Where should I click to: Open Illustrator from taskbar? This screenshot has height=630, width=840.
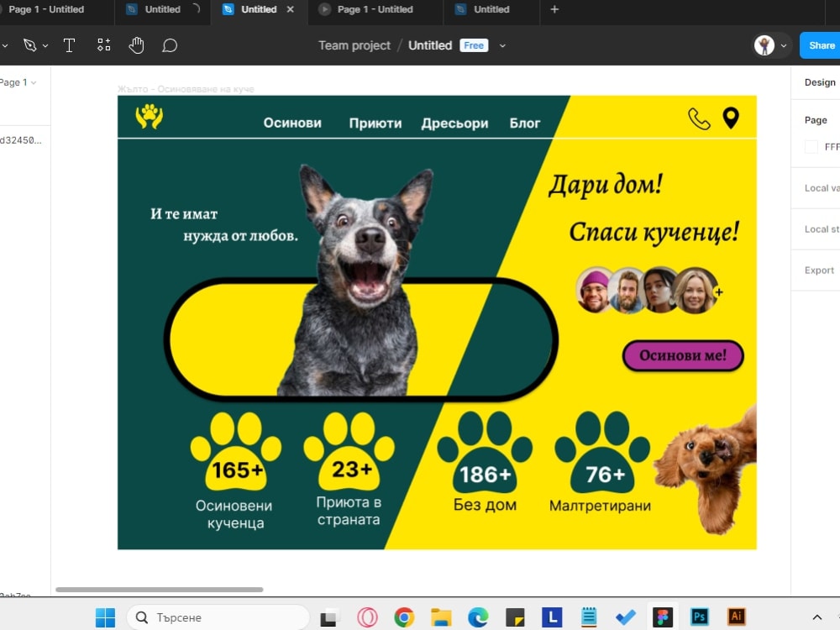(x=736, y=617)
